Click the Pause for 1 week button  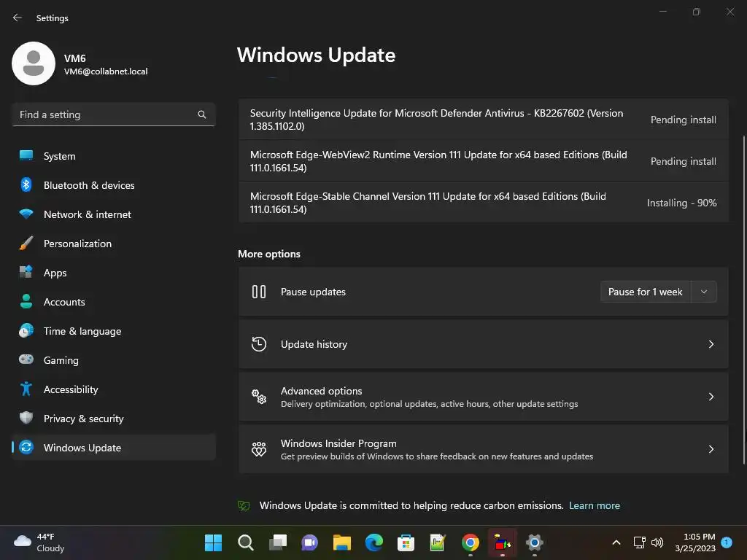tap(646, 292)
